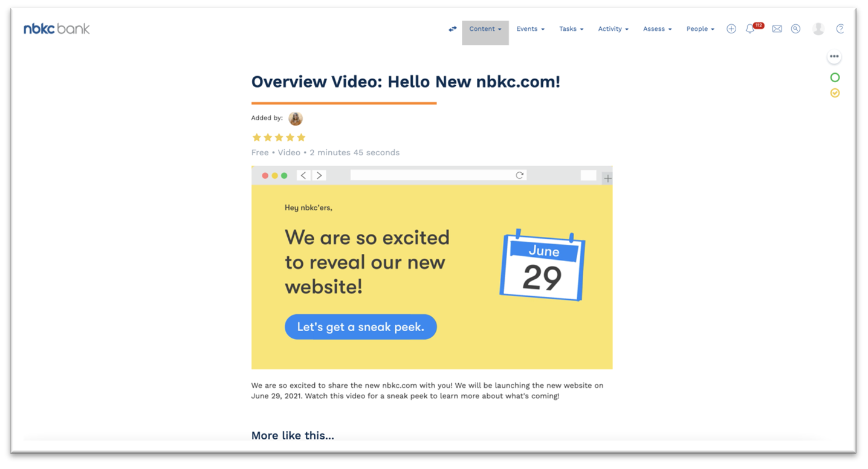The image size is (868, 469).
Task: Click the plus circle add icon
Action: tap(731, 28)
